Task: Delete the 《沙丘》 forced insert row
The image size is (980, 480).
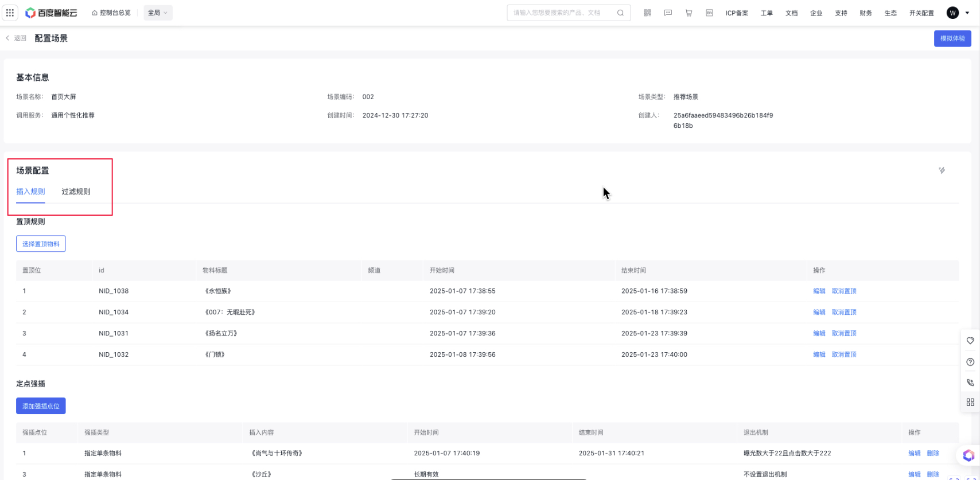Action: 933,474
